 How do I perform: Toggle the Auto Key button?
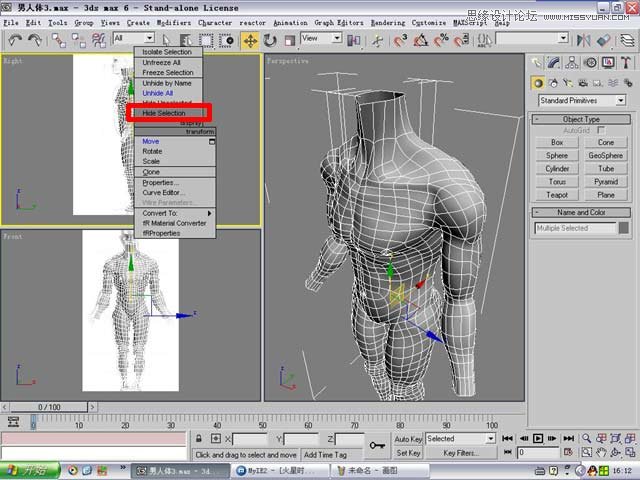408,439
